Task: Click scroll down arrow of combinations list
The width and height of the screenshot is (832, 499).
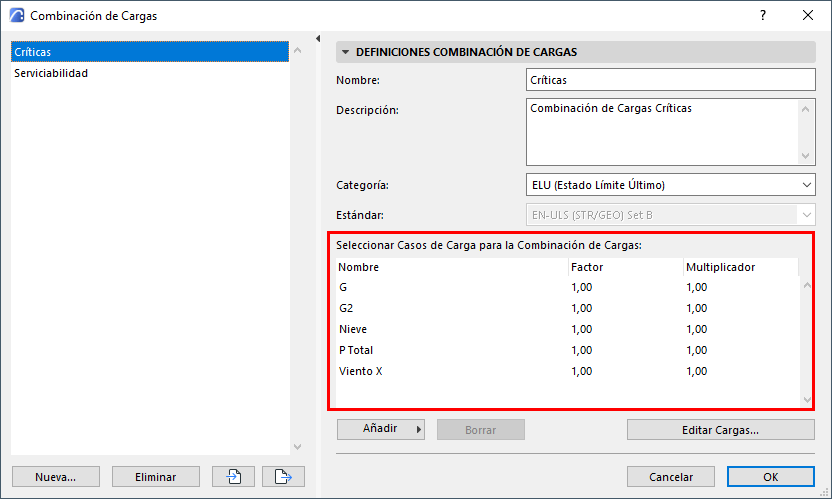Action: pos(298,447)
